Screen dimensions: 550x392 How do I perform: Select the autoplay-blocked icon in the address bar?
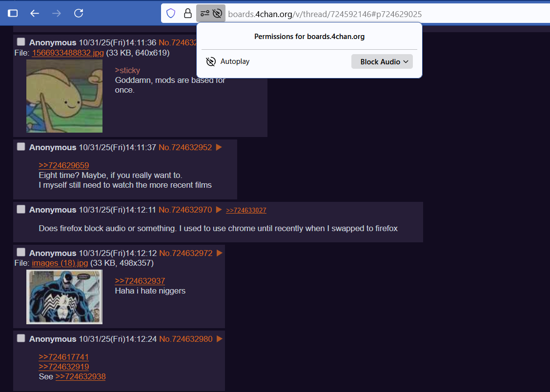click(218, 14)
